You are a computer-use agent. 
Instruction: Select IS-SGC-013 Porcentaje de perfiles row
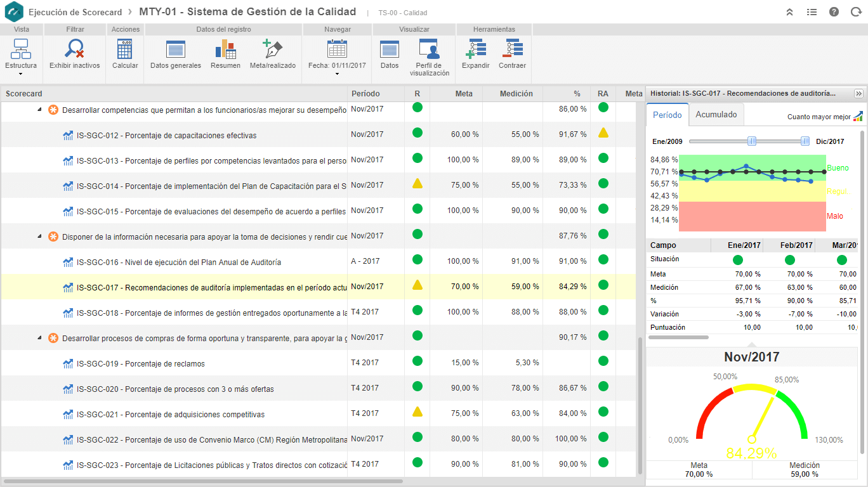coord(318,160)
